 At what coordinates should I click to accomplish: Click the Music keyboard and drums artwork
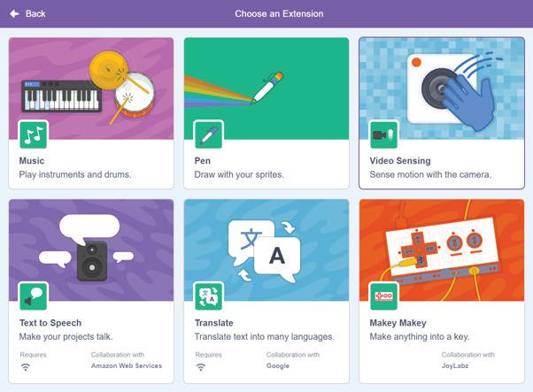coord(91,88)
